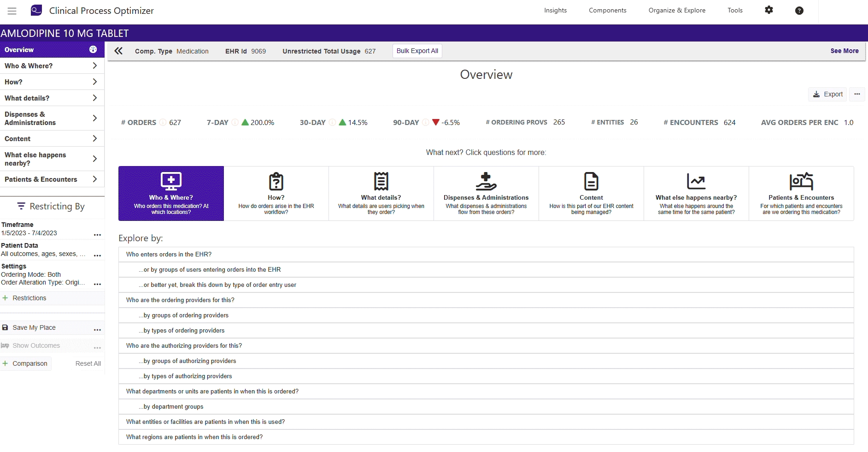Open the info icon beside # ORDERS
This screenshot has height=452, width=868.
click(x=163, y=123)
